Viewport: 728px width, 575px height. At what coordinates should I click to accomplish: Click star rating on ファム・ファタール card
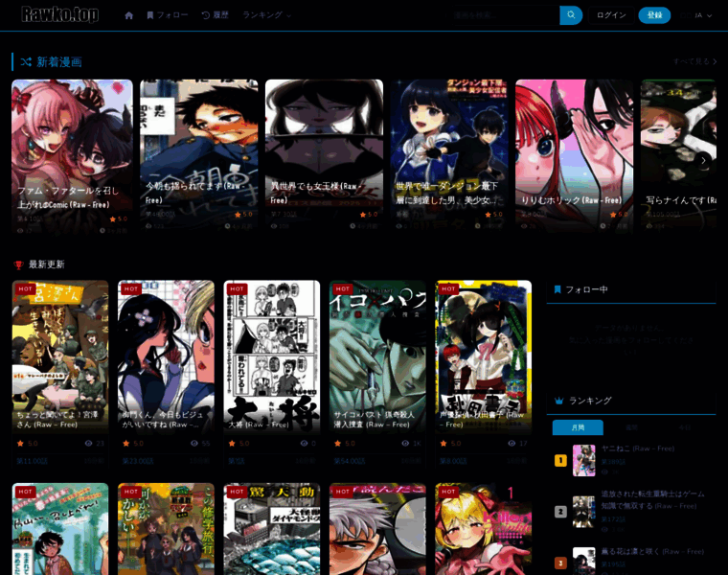pos(119,218)
